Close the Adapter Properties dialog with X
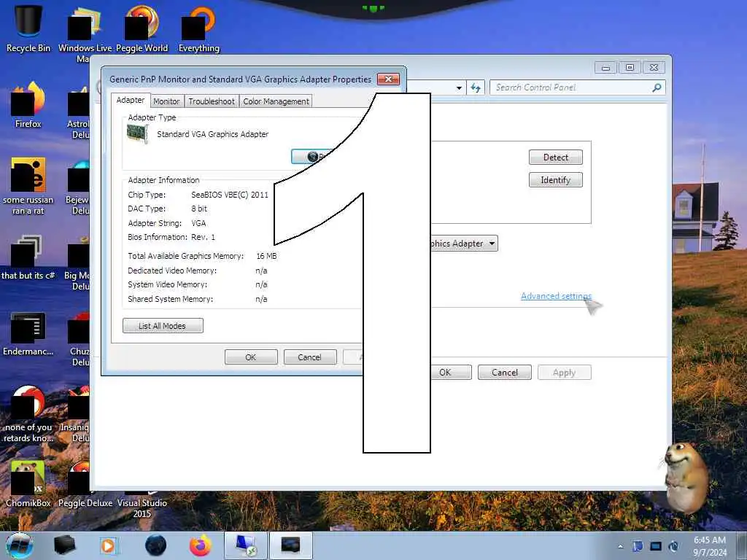Viewport: 747px width, 560px height. point(388,79)
